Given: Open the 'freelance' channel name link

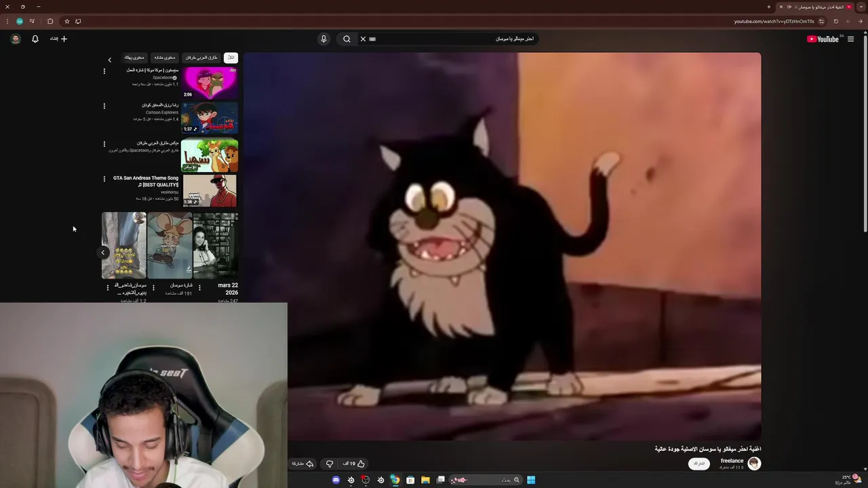Looking at the screenshot, I should tap(732, 461).
